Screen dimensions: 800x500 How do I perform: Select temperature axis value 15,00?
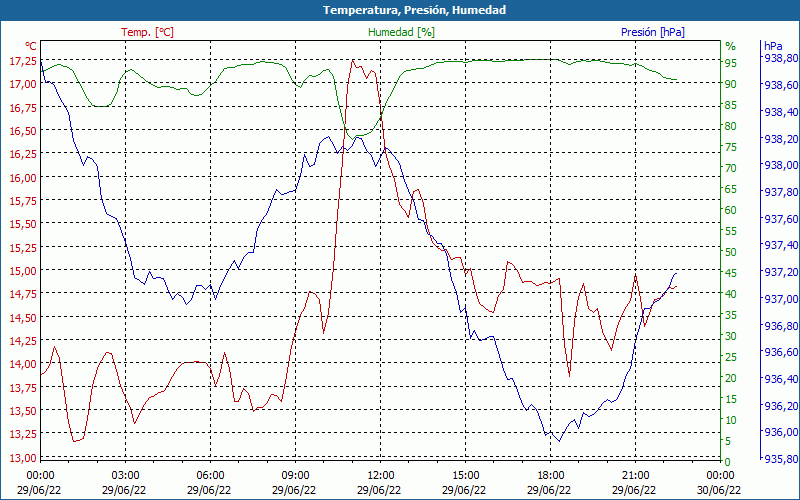tap(23, 270)
